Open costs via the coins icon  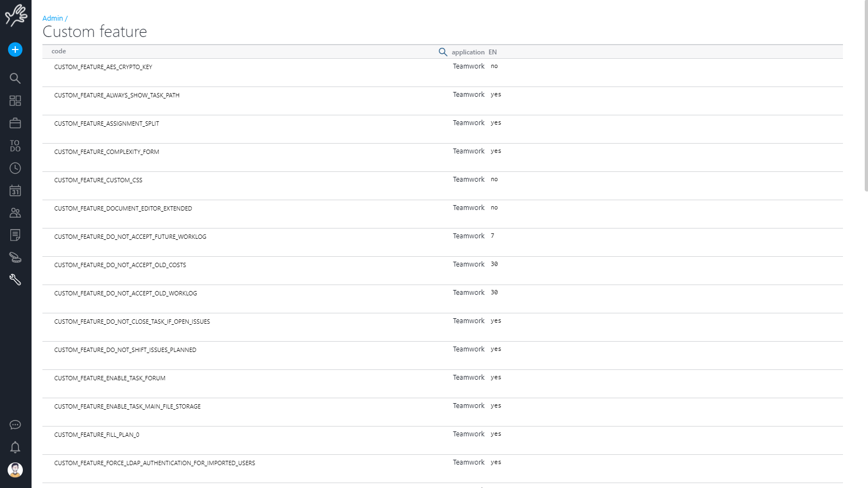tap(15, 257)
